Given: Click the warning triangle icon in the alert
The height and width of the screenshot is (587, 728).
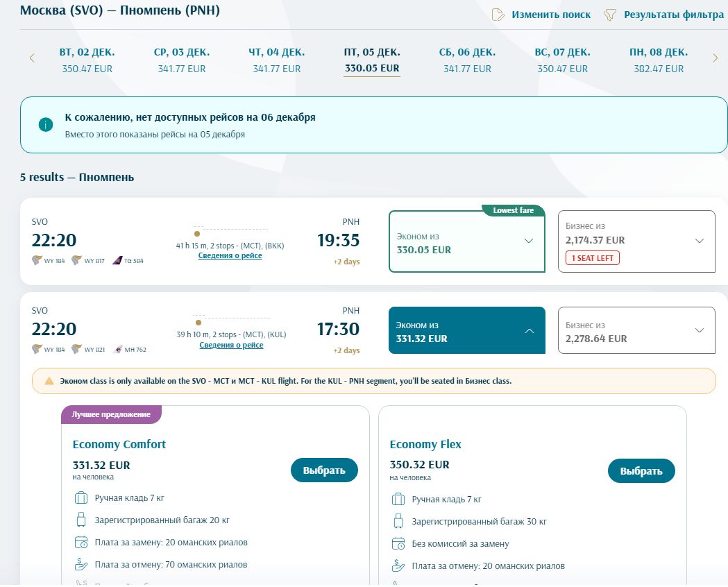Looking at the screenshot, I should point(49,381).
